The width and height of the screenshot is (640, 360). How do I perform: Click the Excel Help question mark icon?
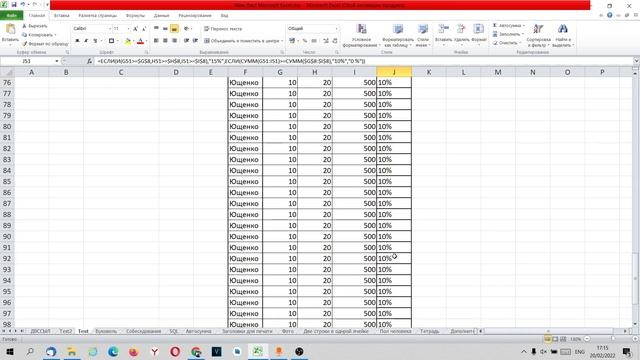(x=609, y=16)
